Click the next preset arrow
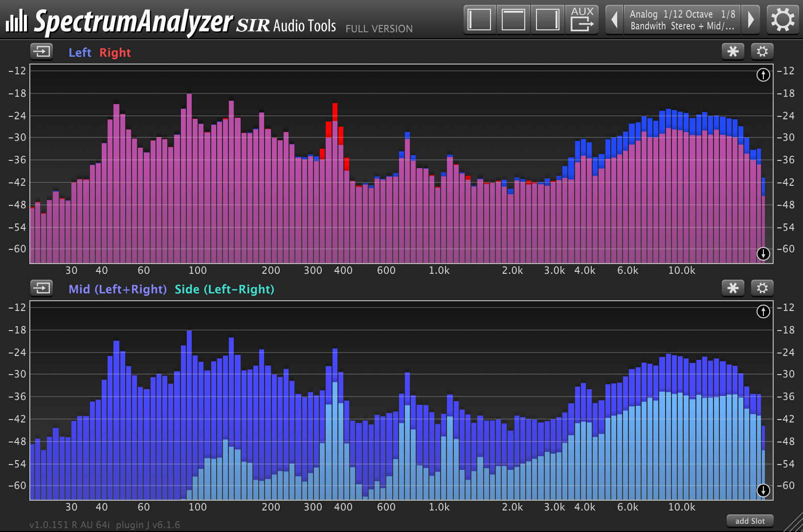Image resolution: width=803 pixels, height=532 pixels. 751,20
